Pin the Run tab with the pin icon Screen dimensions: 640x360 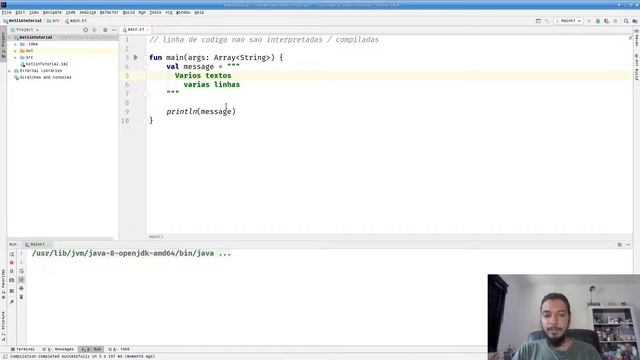click(x=11, y=302)
